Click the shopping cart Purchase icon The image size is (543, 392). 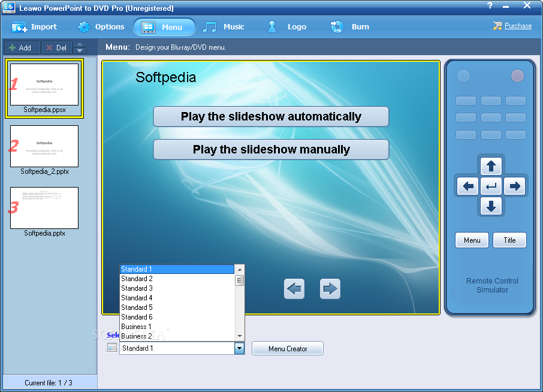[497, 26]
